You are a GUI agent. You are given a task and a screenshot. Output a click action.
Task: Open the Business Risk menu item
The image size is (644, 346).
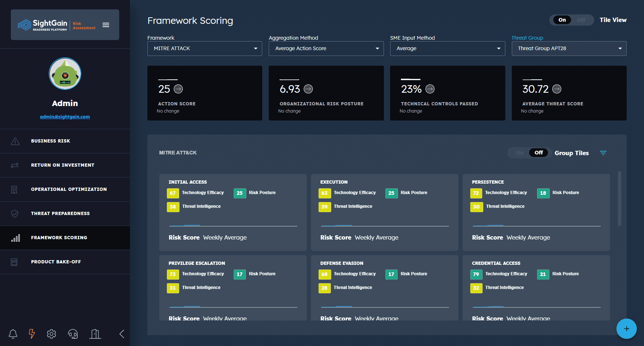point(65,141)
